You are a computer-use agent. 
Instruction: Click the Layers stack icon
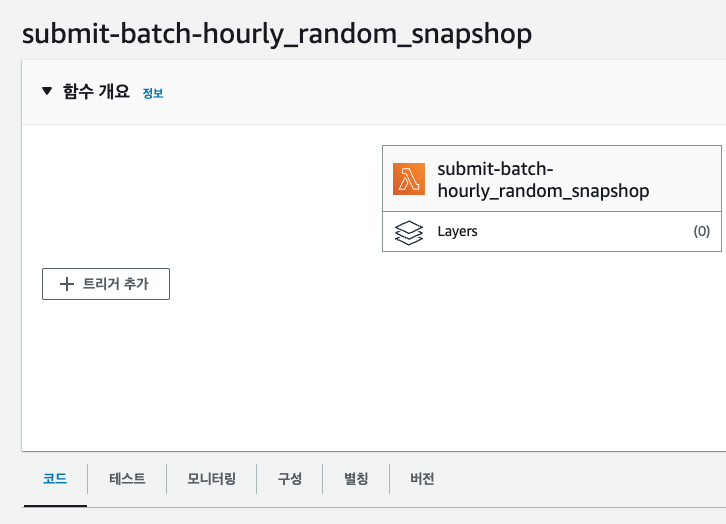pos(409,232)
